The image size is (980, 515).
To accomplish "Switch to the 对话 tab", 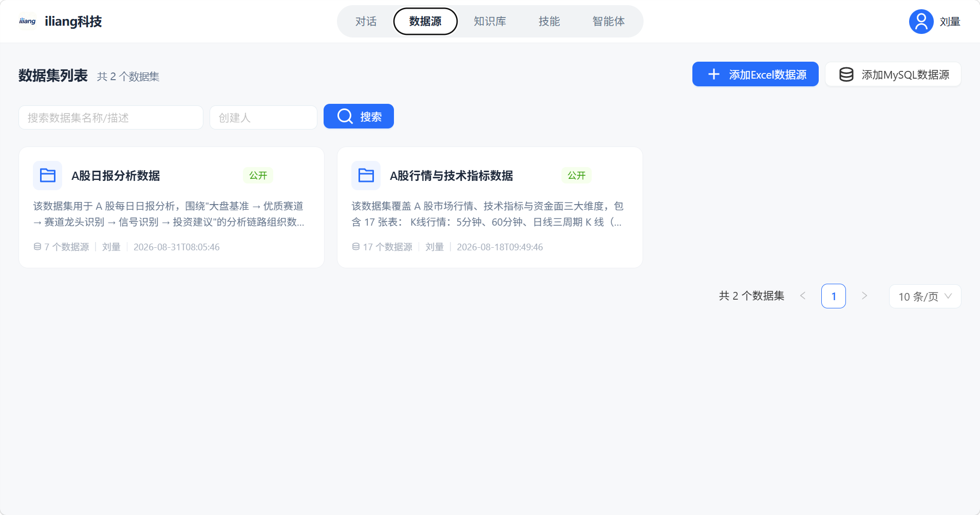I will pos(366,21).
